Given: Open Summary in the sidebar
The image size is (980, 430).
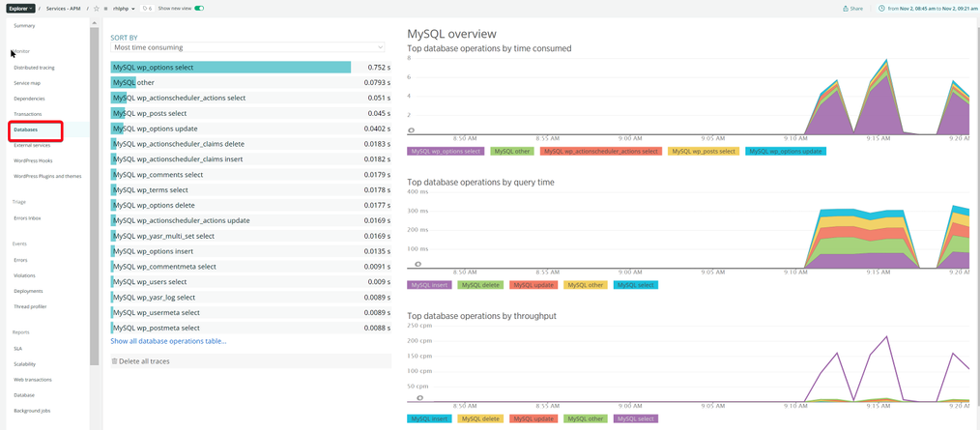Looking at the screenshot, I should (x=24, y=26).
